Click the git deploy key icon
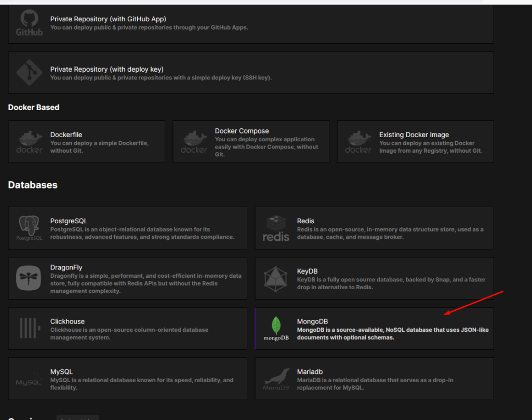Screen dimensions: 532x420 click(29, 73)
